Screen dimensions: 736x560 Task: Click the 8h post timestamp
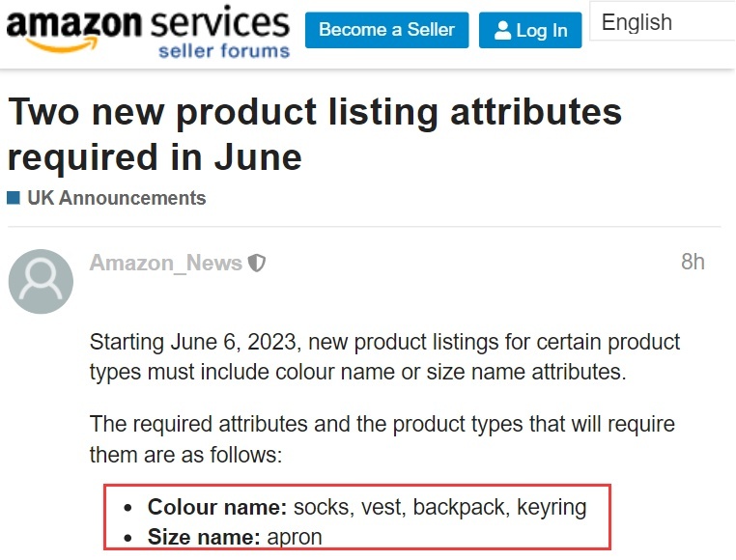[693, 262]
